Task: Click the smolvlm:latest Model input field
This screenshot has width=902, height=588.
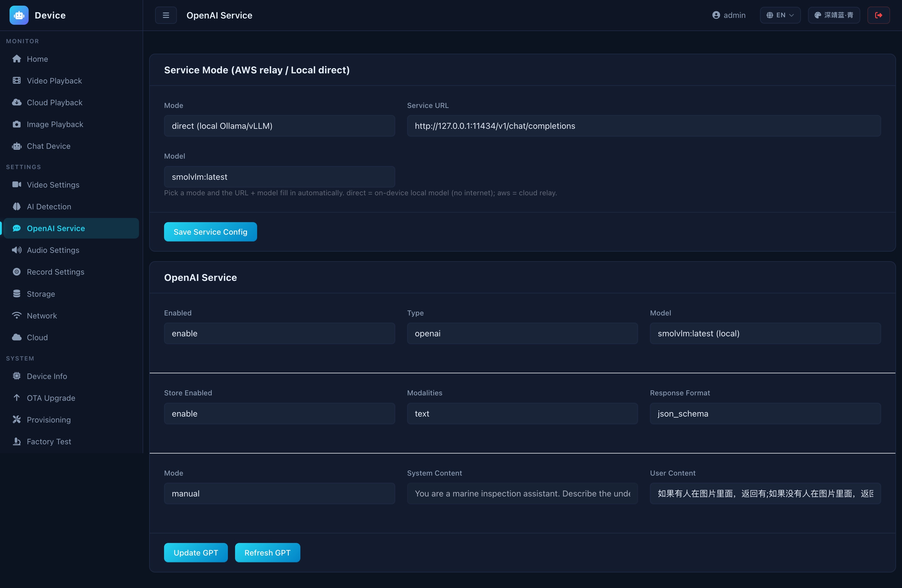Action: pyautogui.click(x=279, y=177)
